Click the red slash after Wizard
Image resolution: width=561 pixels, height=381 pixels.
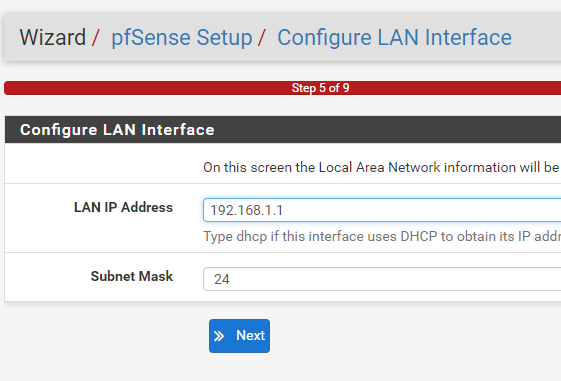point(95,38)
